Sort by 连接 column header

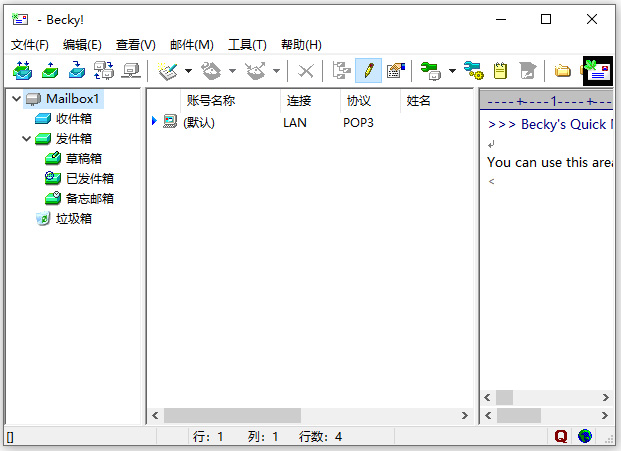310,101
